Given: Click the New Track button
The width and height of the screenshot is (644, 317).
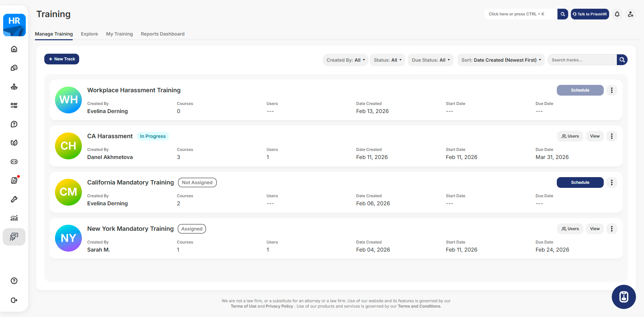Looking at the screenshot, I should click(x=62, y=59).
